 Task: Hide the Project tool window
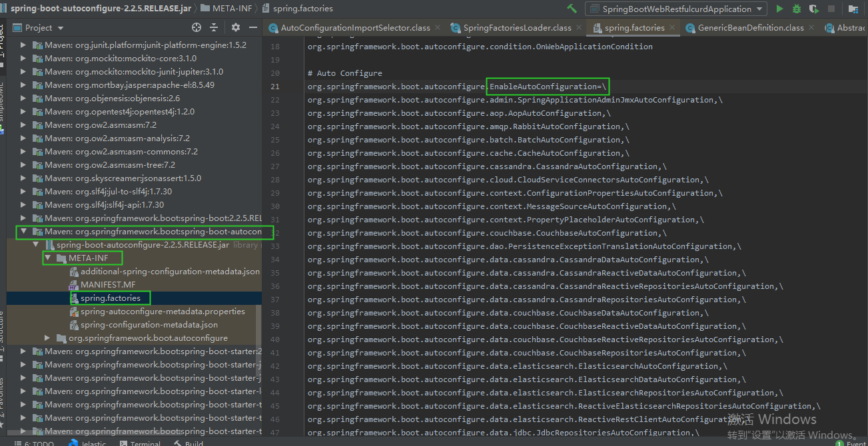pyautogui.click(x=252, y=27)
